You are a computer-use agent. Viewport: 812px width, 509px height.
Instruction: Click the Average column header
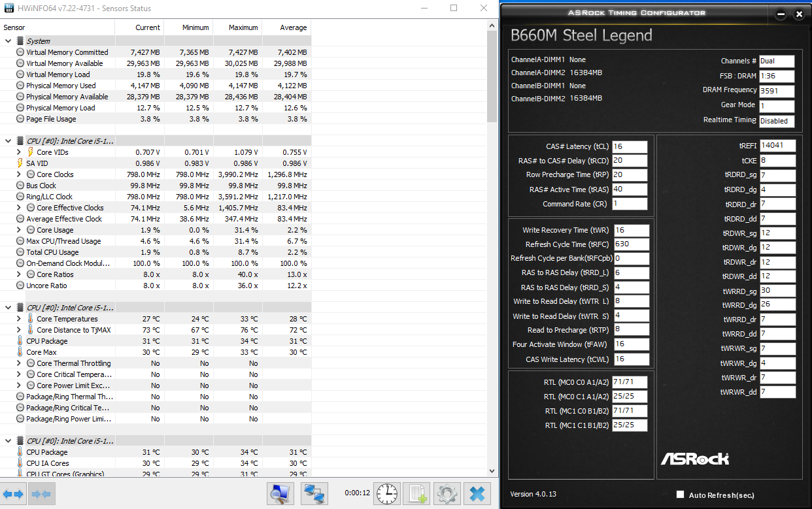[x=286, y=27]
